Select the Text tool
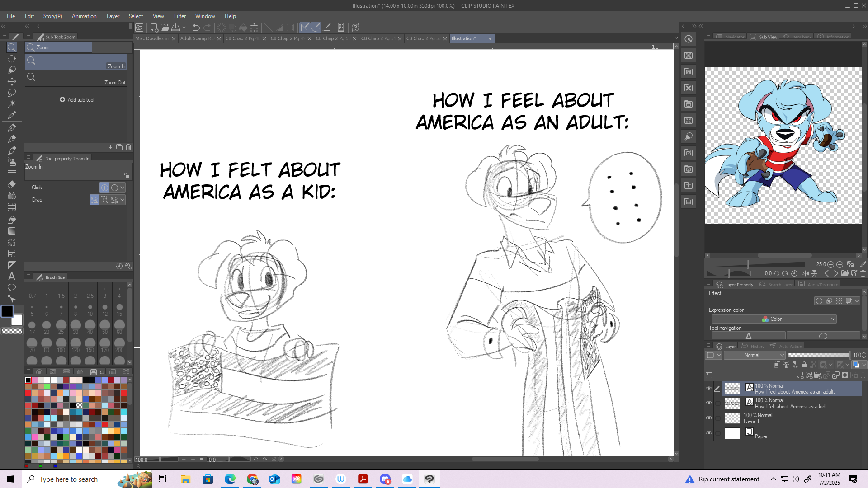Image resolution: width=868 pixels, height=488 pixels. pyautogui.click(x=12, y=276)
